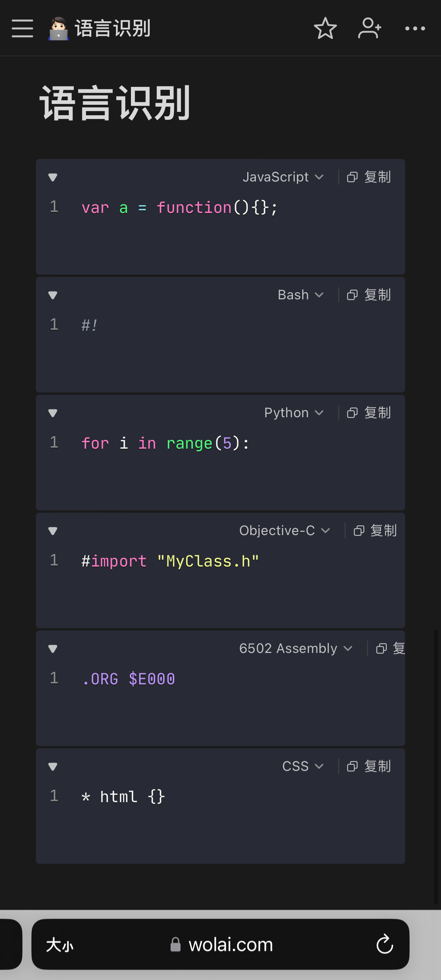
Task: Collapse the Python code block
Action: pyautogui.click(x=53, y=413)
